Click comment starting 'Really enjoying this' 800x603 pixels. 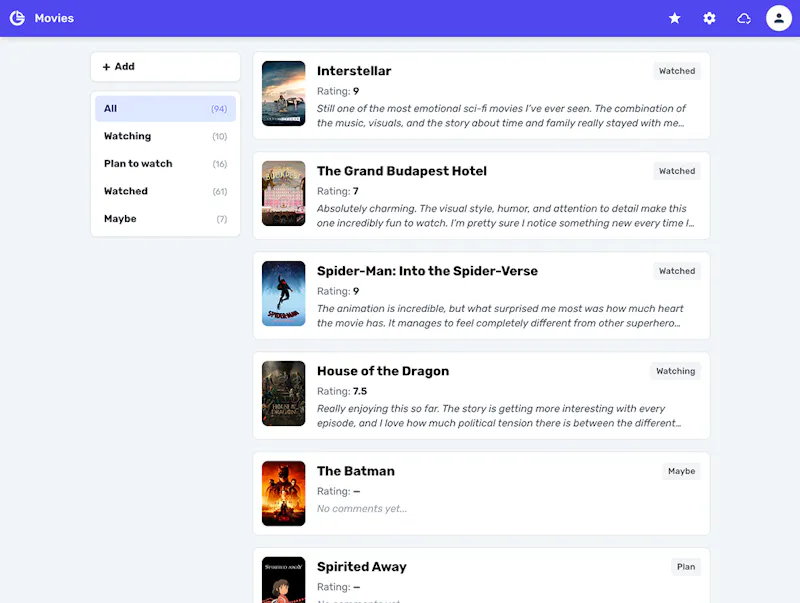pyautogui.click(x=499, y=416)
